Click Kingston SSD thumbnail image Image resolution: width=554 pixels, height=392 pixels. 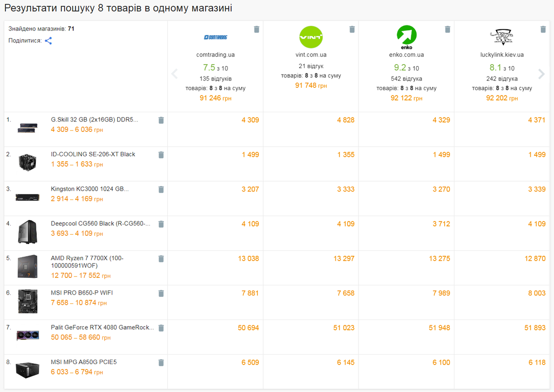pos(27,197)
